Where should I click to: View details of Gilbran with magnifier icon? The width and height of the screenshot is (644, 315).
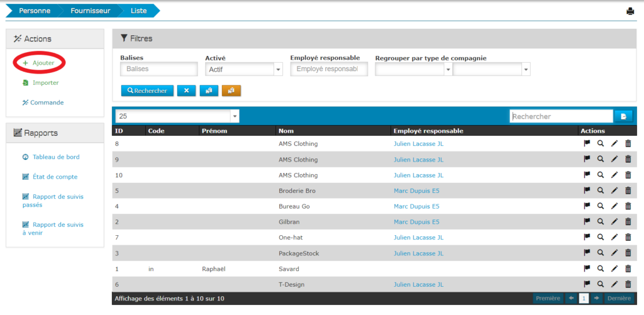click(601, 221)
